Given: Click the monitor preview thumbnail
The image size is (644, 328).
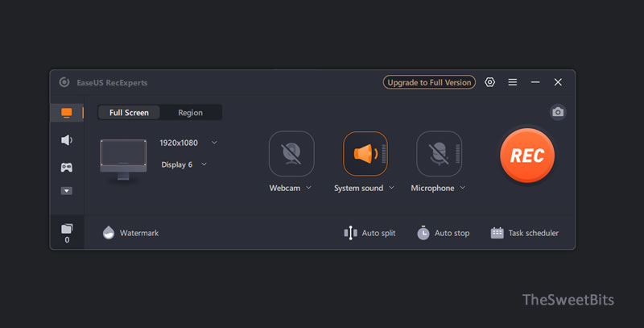Looking at the screenshot, I should (x=123, y=160).
